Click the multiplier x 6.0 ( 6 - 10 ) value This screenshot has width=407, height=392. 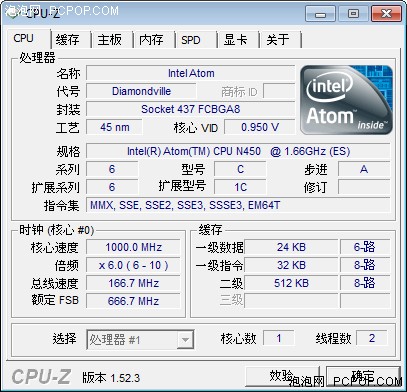click(133, 265)
